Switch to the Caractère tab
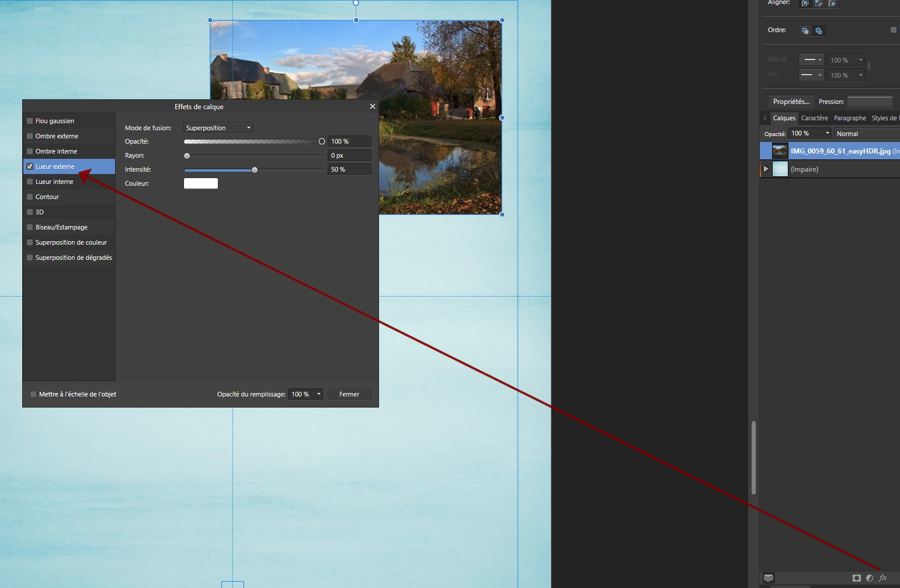This screenshot has height=588, width=900. [814, 118]
